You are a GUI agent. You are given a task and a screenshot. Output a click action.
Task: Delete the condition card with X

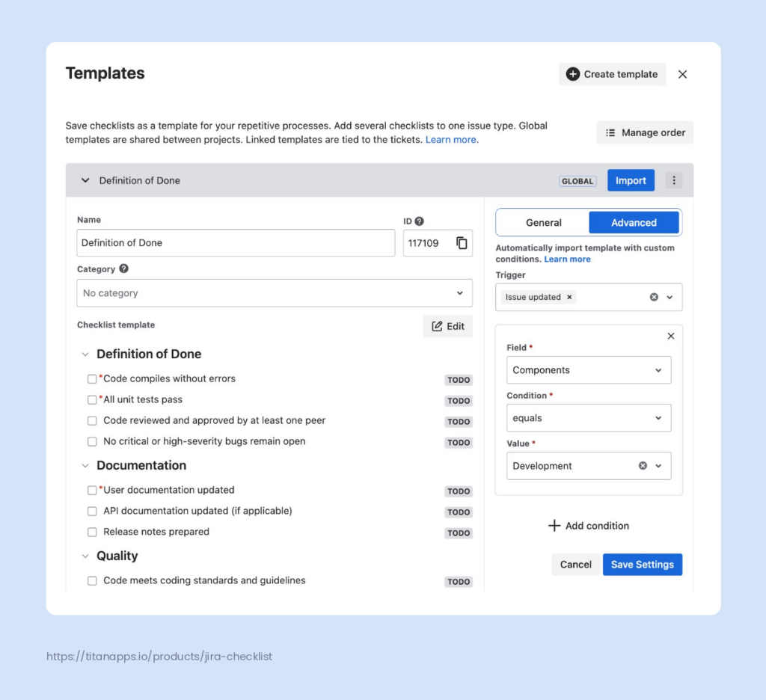point(671,337)
